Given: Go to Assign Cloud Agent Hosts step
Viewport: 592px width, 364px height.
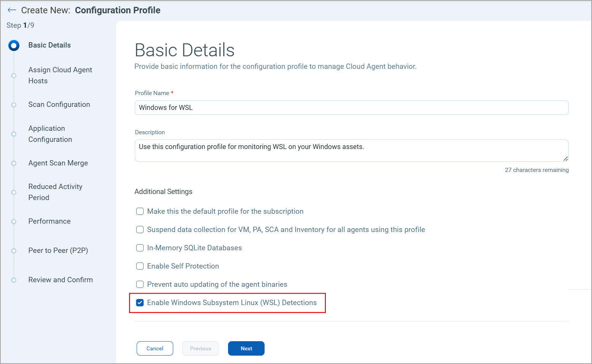Looking at the screenshot, I should tap(60, 75).
